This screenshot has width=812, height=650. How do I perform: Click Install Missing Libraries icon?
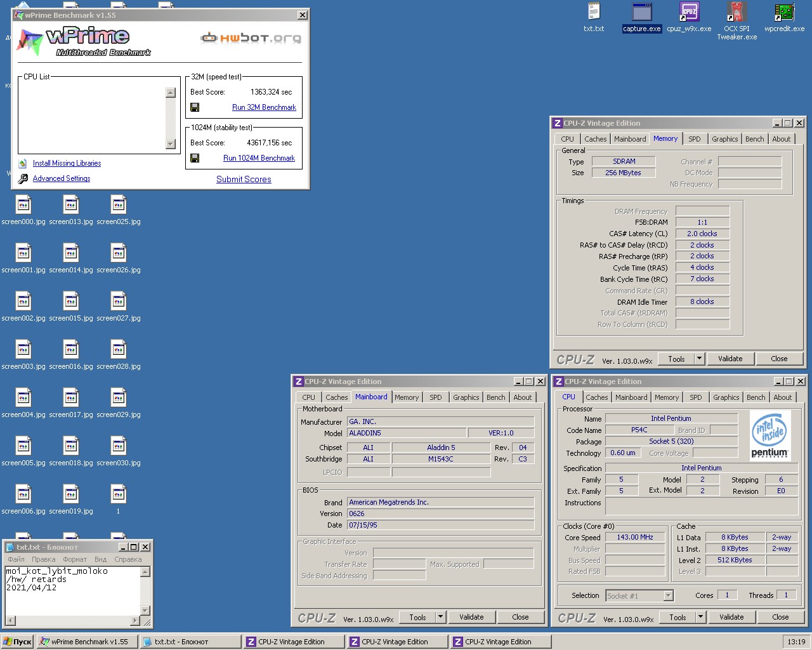coord(23,163)
